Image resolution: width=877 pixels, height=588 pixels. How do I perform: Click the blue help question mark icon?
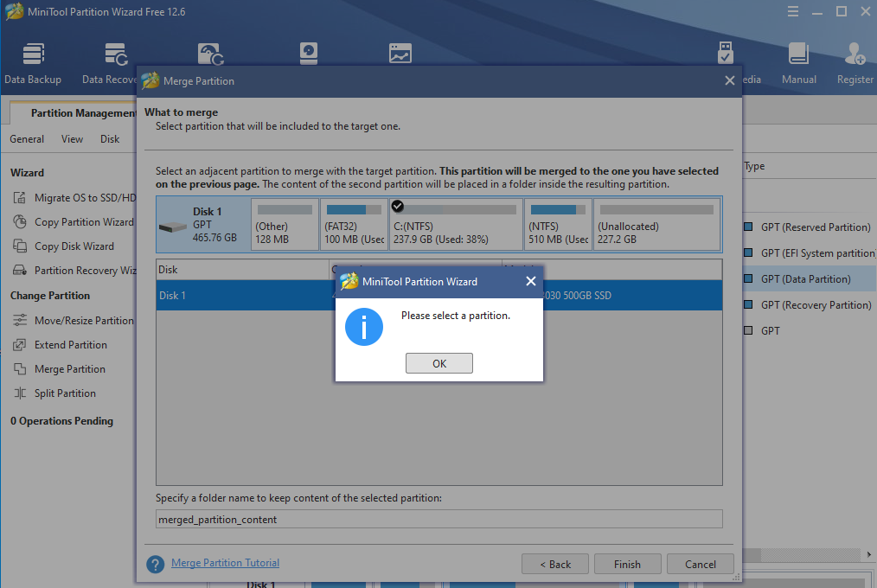tap(156, 564)
